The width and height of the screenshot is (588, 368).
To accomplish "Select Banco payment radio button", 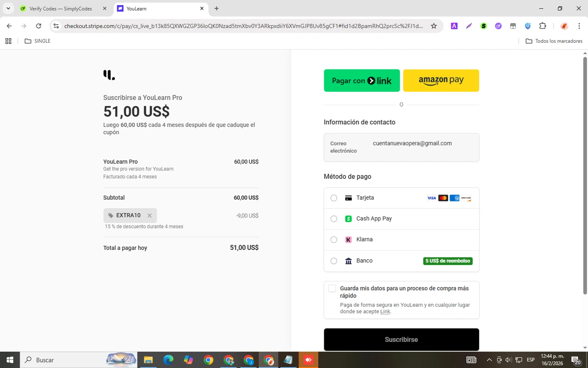I will [334, 261].
